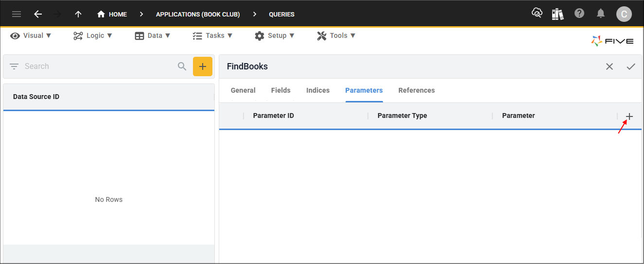Open the Tools menu
The image size is (644, 264).
tap(336, 35)
